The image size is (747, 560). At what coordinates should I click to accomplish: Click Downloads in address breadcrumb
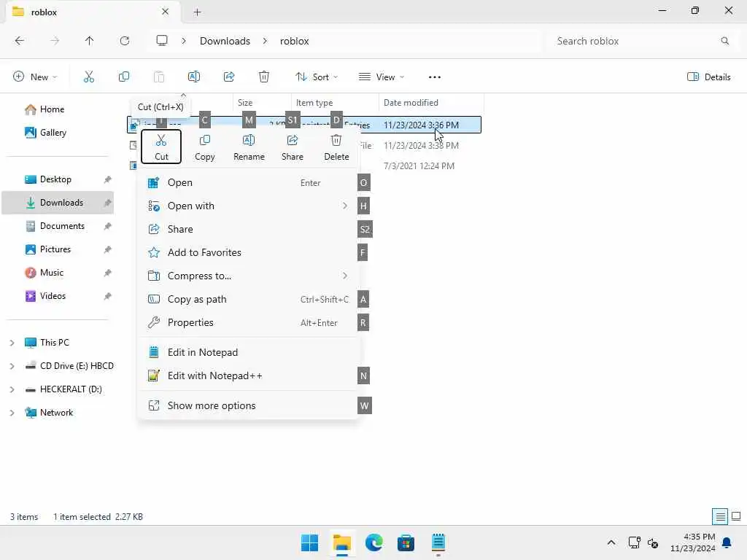[x=225, y=41]
